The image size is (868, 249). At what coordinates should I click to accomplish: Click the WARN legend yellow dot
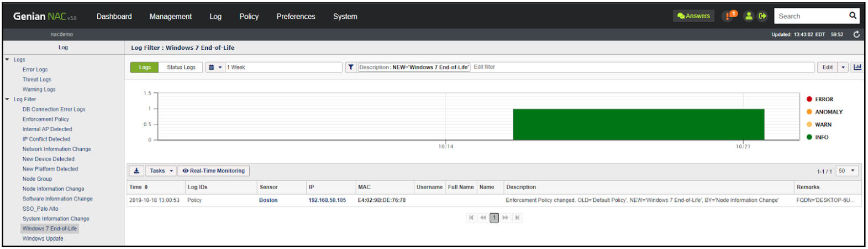coord(809,124)
